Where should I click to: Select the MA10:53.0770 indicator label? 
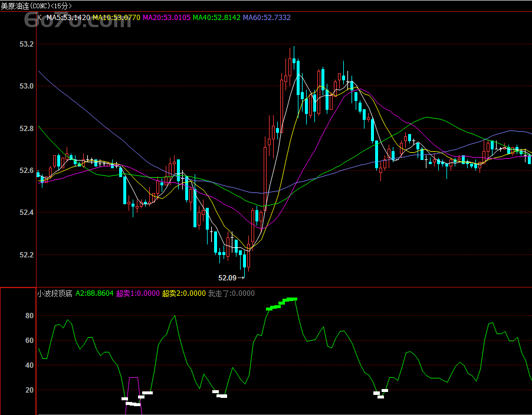(116, 18)
